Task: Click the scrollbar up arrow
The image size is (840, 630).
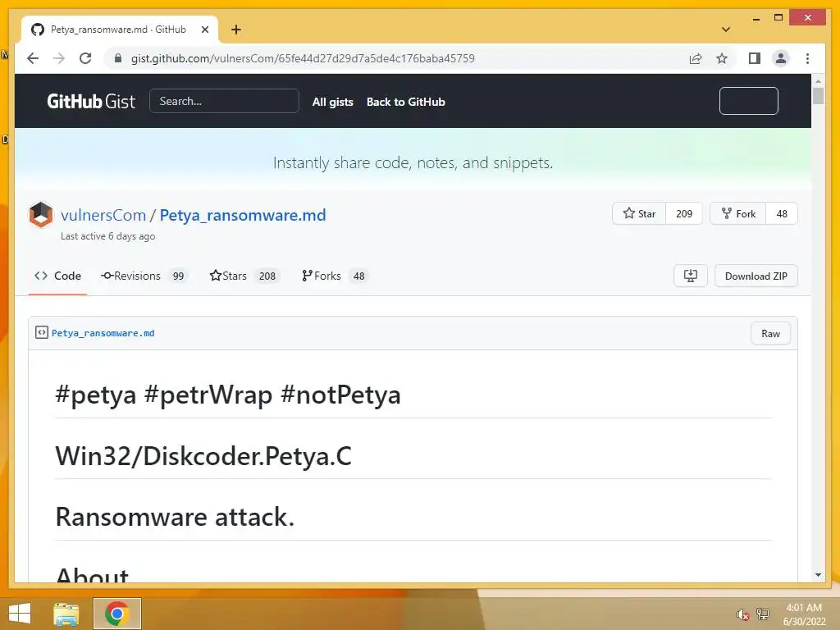Action: pos(818,81)
